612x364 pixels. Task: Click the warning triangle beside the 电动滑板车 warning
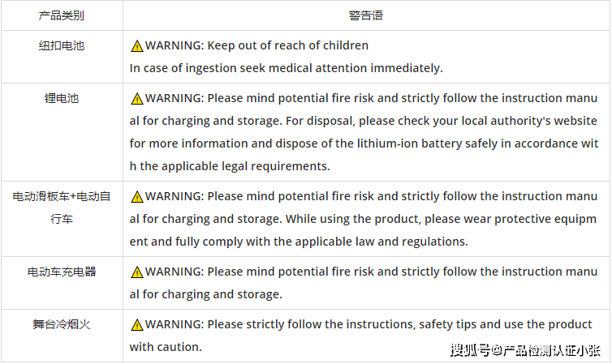point(137,197)
